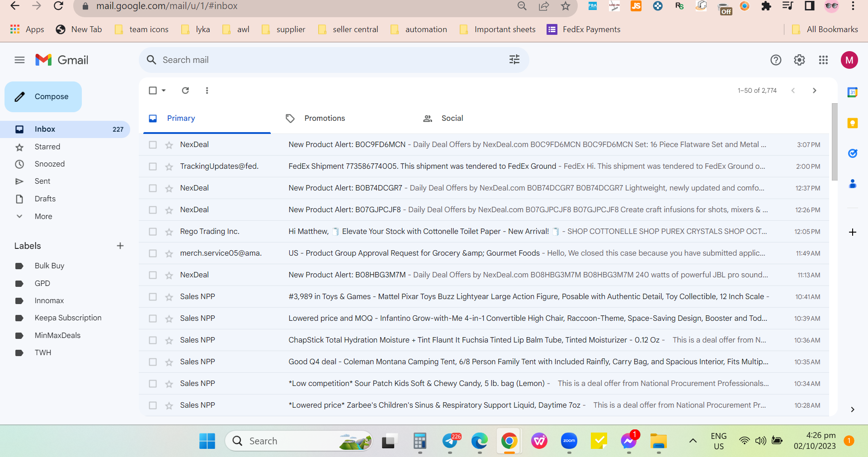Screen dimensions: 868x457
Task: Open the Inbox folder
Action: (x=65, y=129)
